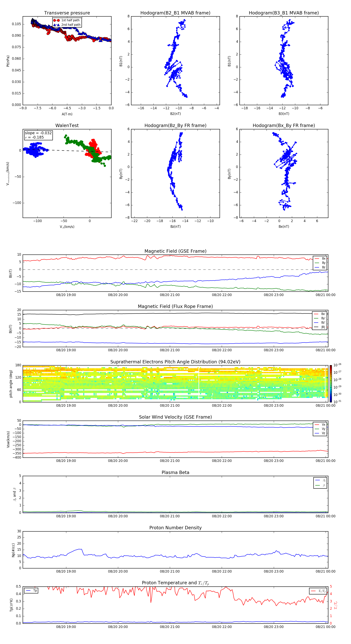Click the "A(T·m)" x-axis label

67,114
